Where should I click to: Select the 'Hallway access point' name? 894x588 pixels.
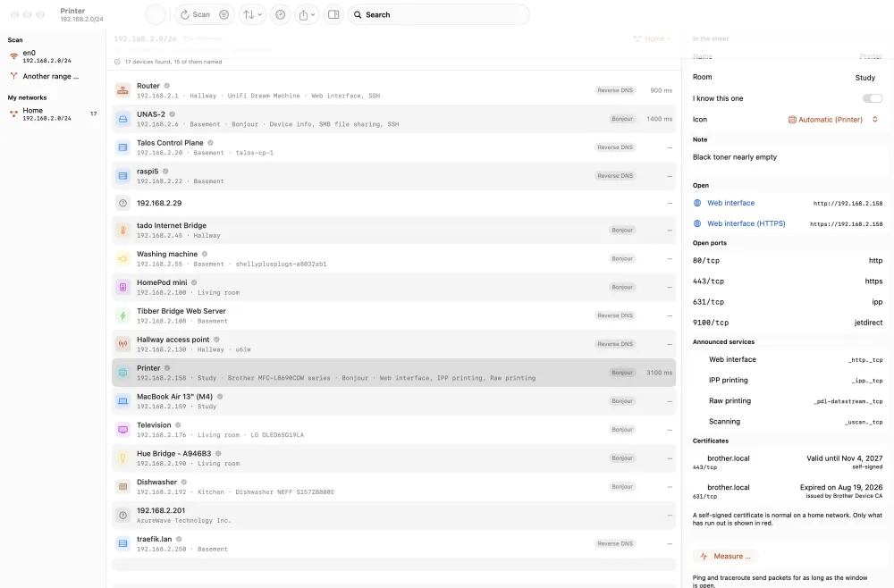pos(173,340)
